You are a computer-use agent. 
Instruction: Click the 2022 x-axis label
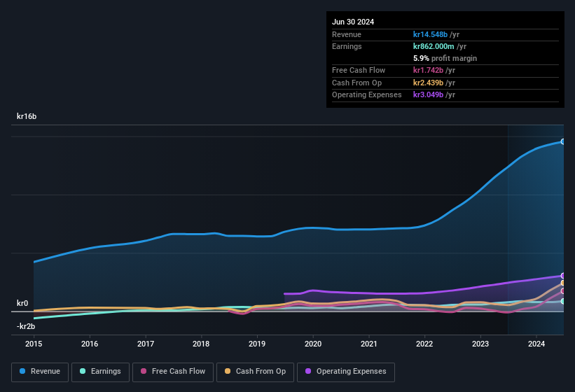tap(424, 344)
